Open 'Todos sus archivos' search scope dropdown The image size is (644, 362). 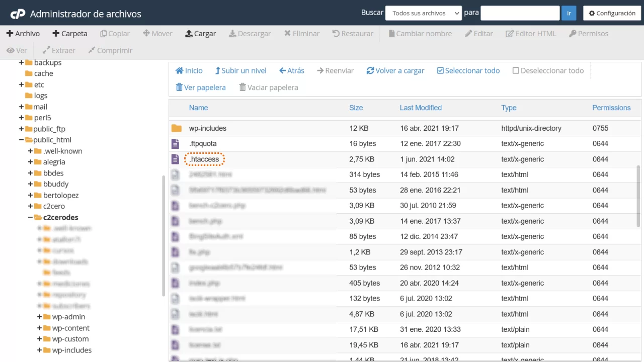click(x=423, y=13)
